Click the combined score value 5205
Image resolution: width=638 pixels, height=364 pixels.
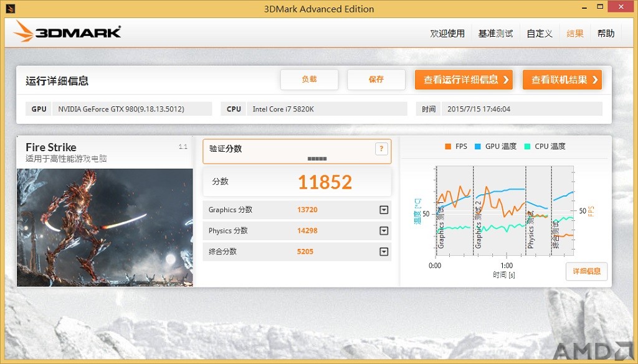305,252
